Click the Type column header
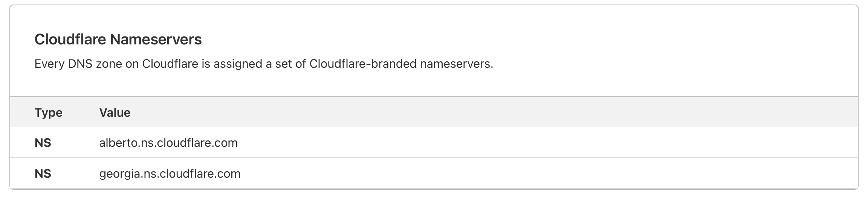 (x=48, y=113)
